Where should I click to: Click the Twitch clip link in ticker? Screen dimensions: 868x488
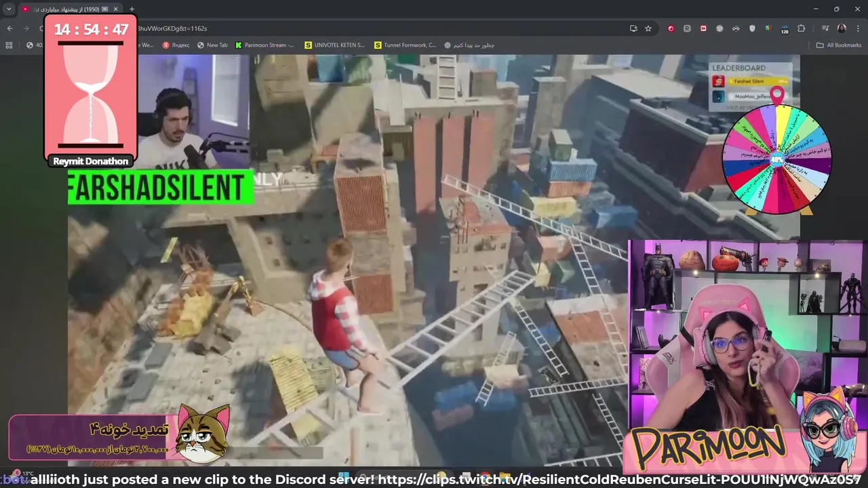619,480
